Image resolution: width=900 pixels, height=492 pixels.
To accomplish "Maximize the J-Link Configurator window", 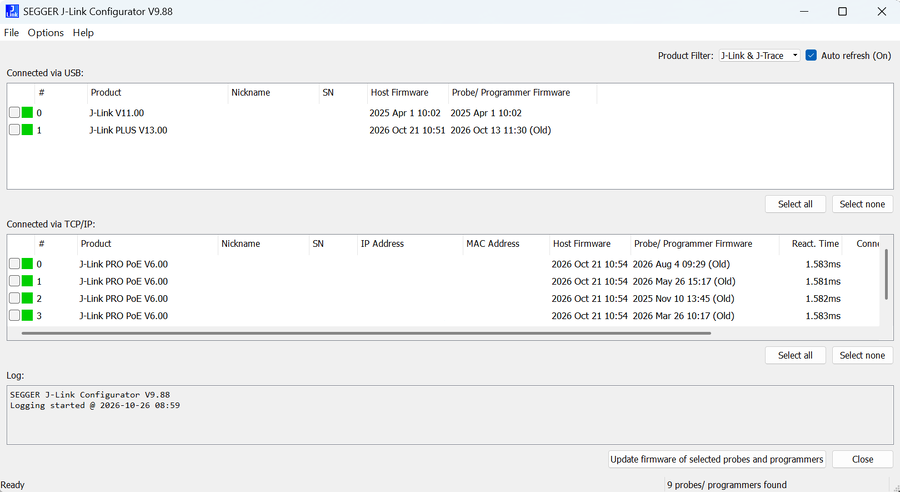I will pos(842,11).
